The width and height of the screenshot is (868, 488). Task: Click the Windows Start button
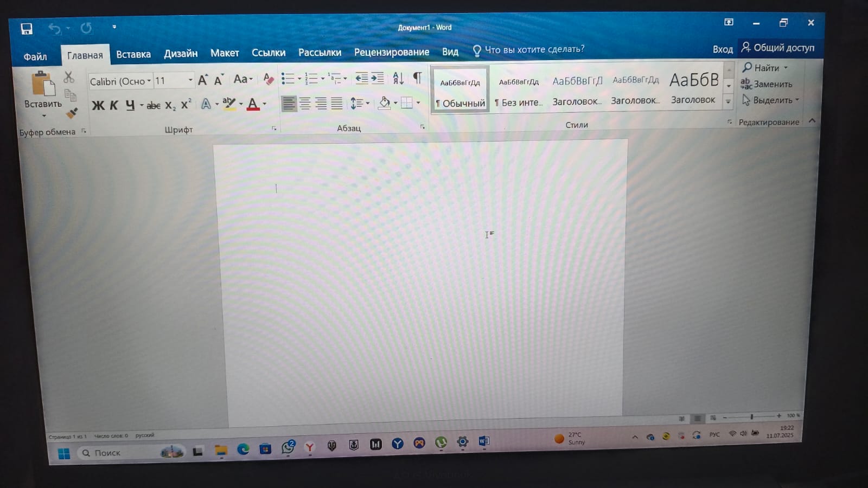point(64,454)
